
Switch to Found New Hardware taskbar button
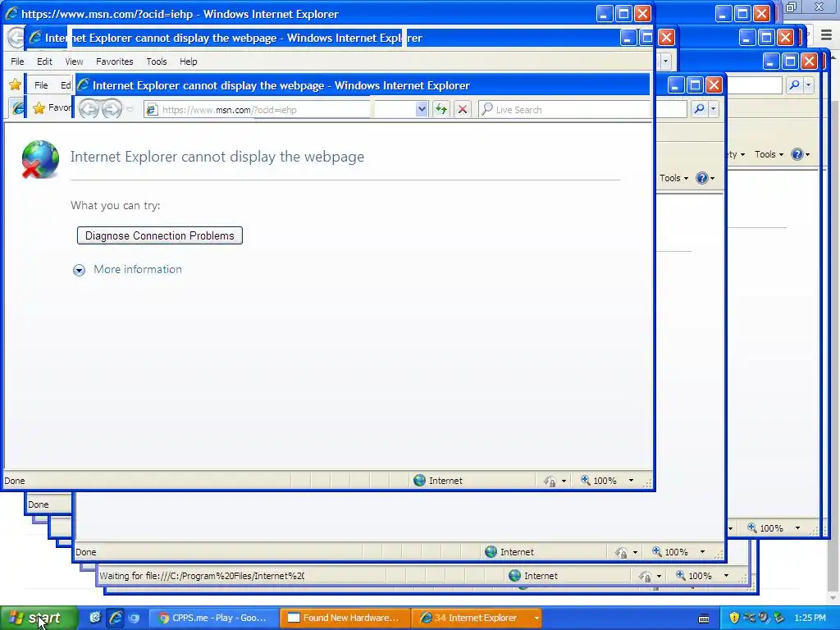coord(345,618)
